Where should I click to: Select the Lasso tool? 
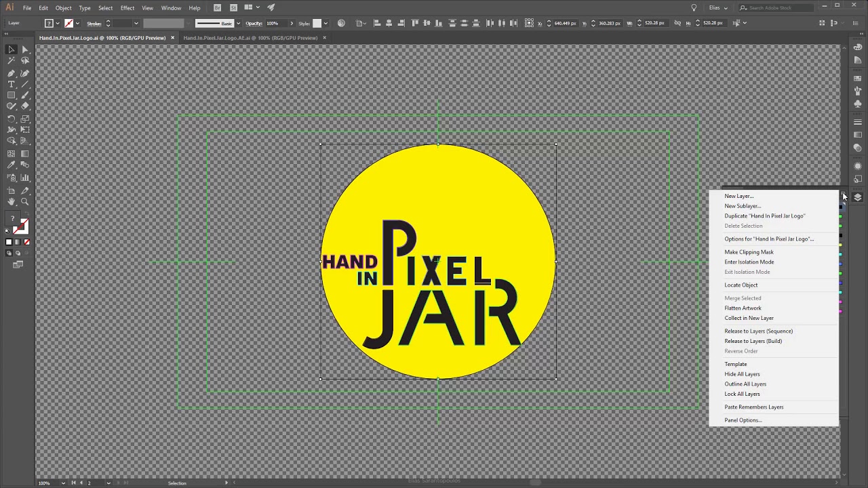click(25, 61)
